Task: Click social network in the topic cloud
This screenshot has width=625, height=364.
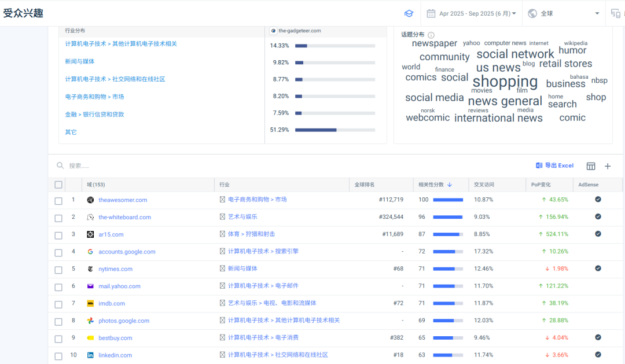Action: click(516, 54)
